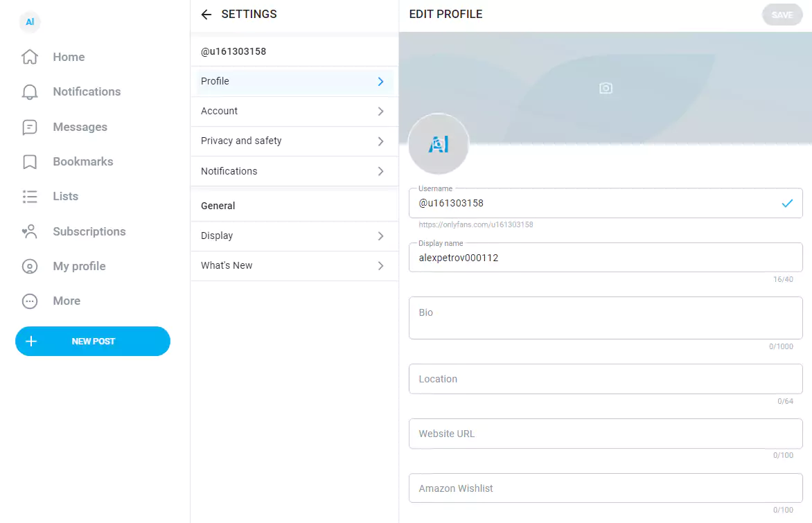
Task: Open Messages via chat bubble icon
Action: [x=30, y=127]
